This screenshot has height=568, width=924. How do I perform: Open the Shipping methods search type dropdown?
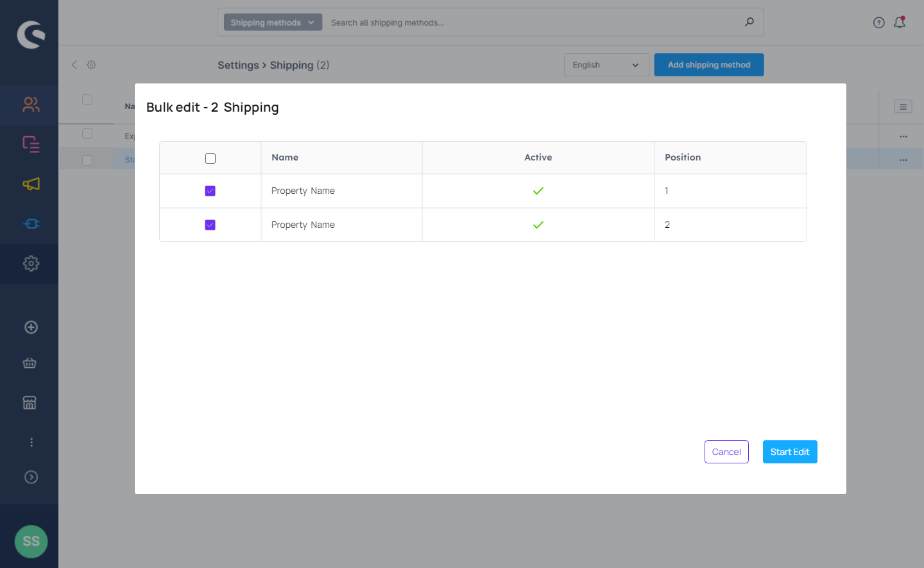click(x=273, y=22)
